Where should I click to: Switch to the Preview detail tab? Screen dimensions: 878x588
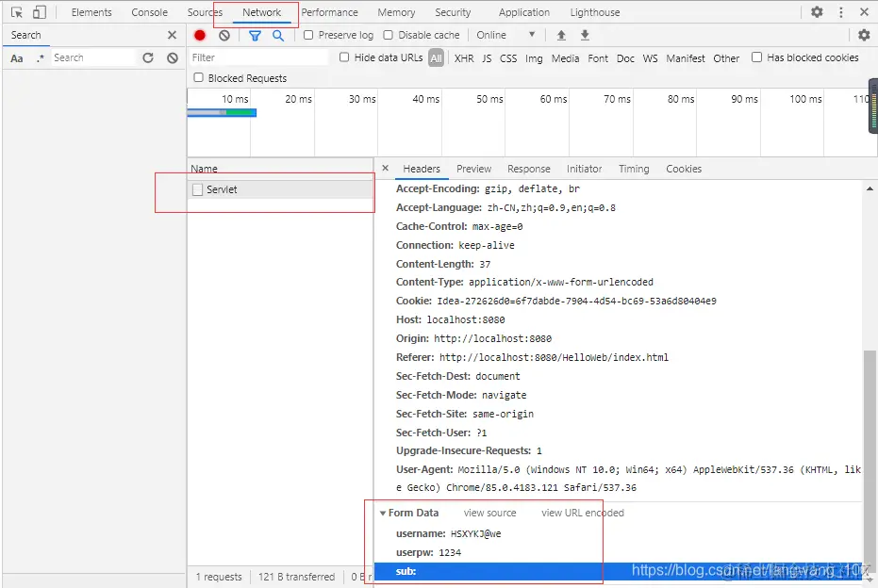473,169
